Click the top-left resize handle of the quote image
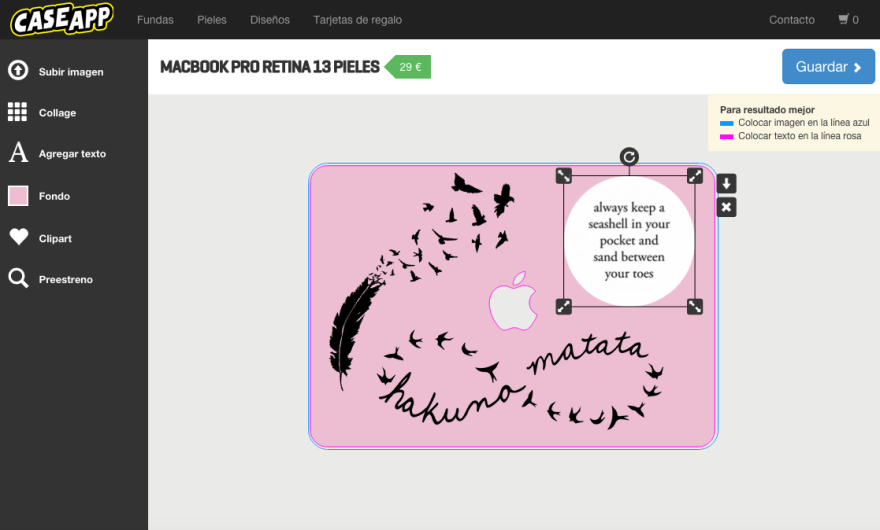 pyautogui.click(x=563, y=176)
